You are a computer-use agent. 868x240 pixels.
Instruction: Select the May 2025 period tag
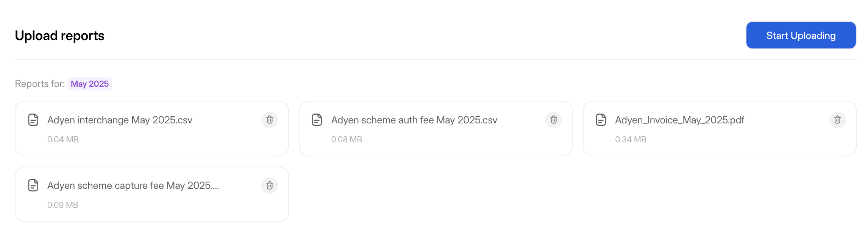[x=90, y=84]
